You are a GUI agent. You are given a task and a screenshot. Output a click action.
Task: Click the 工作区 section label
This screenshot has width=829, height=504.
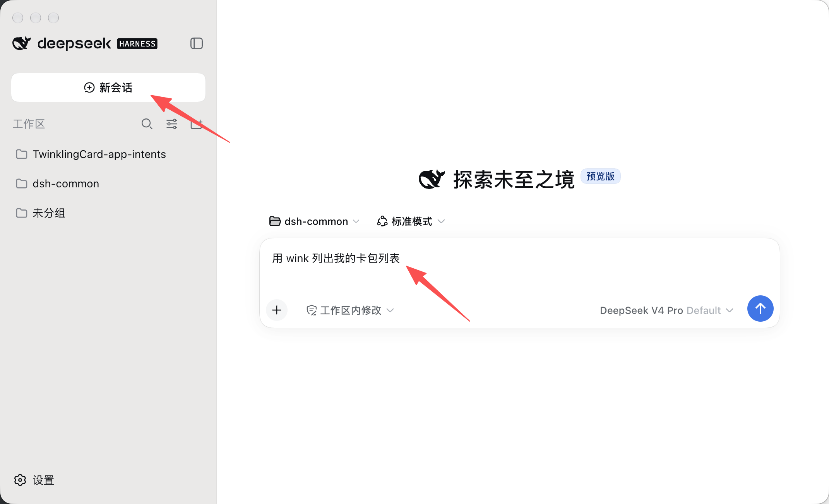29,124
